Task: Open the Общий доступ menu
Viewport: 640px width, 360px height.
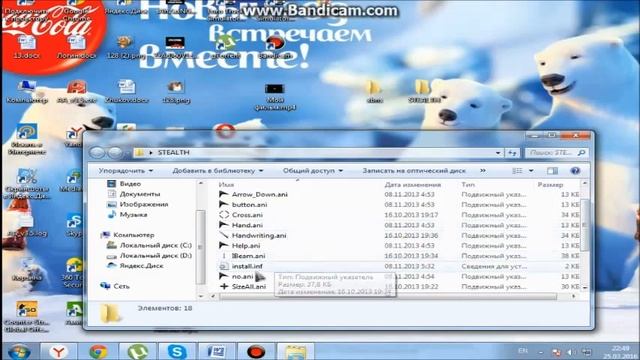Action: [x=313, y=171]
